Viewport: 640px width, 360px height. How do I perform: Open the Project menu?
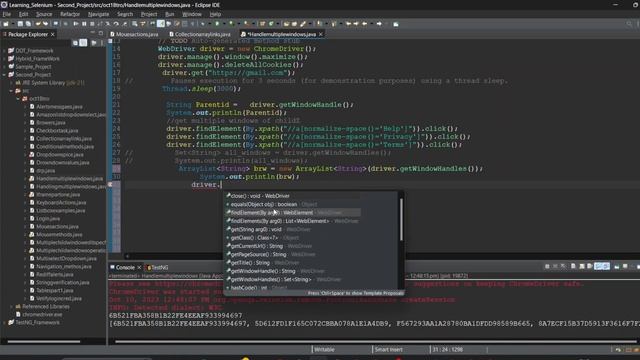[149, 14]
